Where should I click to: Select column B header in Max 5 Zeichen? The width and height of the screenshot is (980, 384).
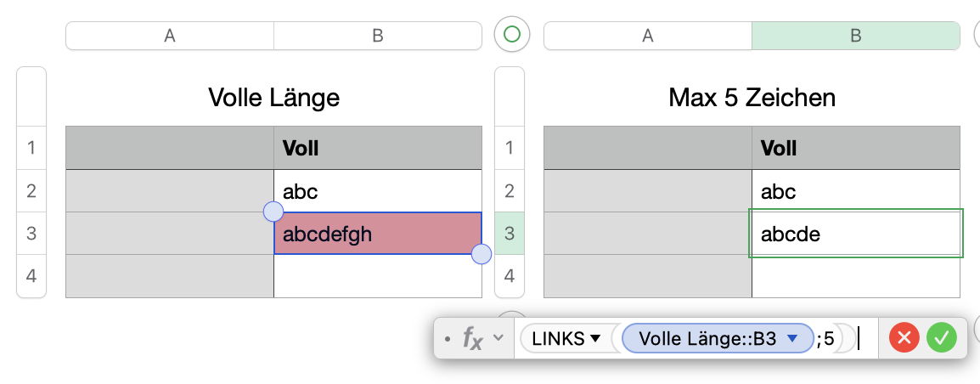856,35
